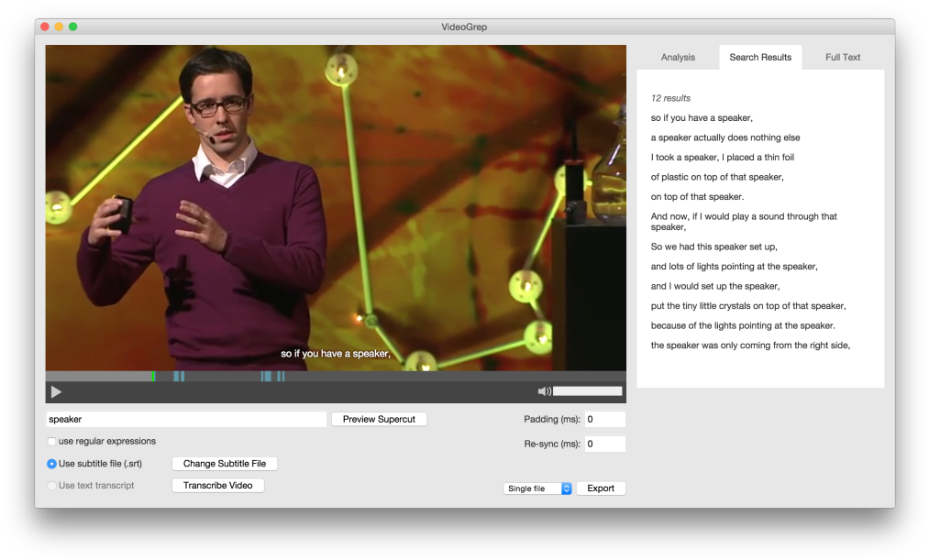This screenshot has height=560, width=929.
Task: Adjust the volume slider
Action: click(587, 391)
